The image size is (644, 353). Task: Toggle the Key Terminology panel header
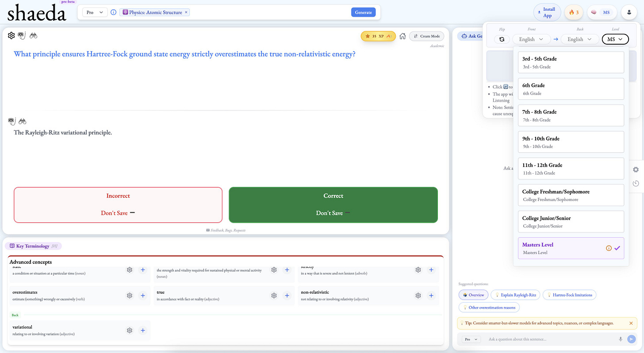tap(33, 246)
